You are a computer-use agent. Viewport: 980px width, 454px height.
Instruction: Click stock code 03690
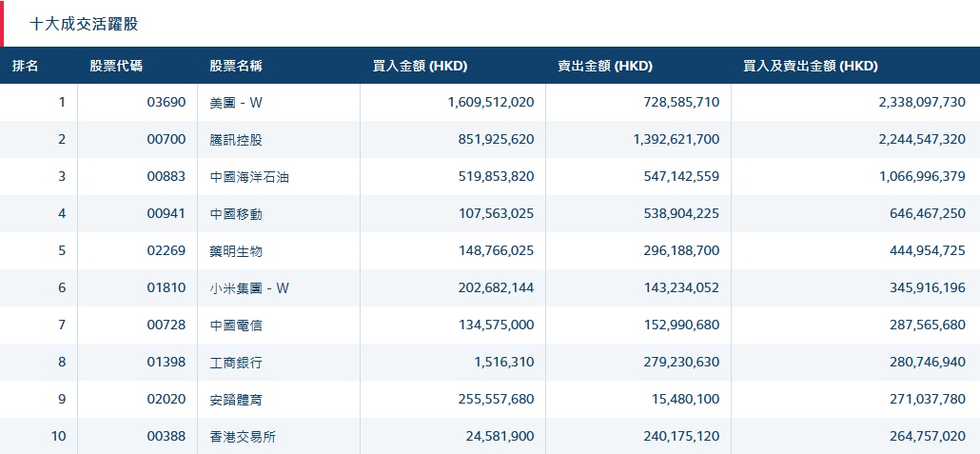click(167, 103)
